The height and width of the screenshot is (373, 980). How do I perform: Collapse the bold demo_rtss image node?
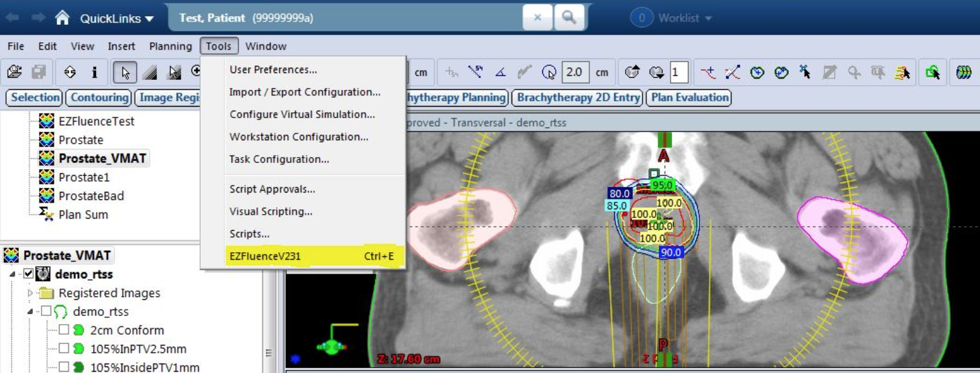coord(13,274)
